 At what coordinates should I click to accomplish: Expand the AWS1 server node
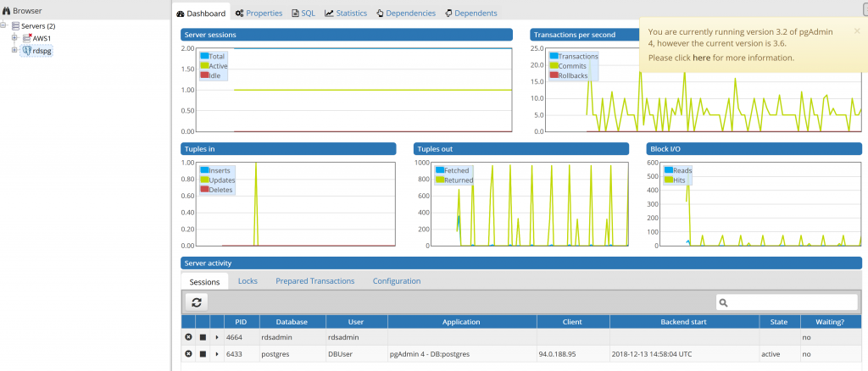tap(14, 37)
